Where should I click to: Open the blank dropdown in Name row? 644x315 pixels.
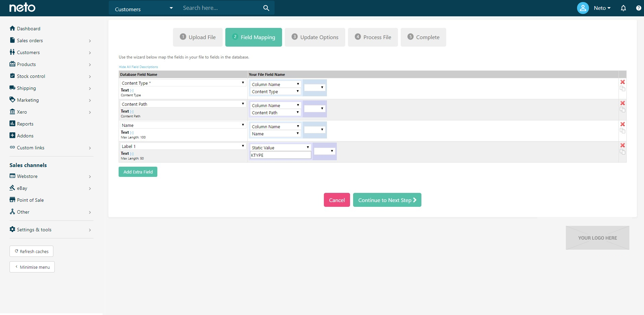tap(315, 130)
